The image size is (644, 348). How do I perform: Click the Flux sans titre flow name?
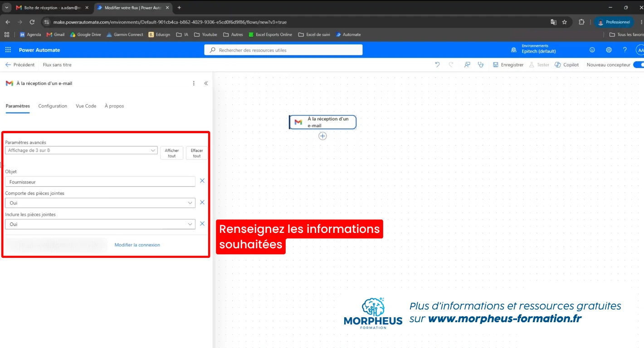(x=57, y=65)
